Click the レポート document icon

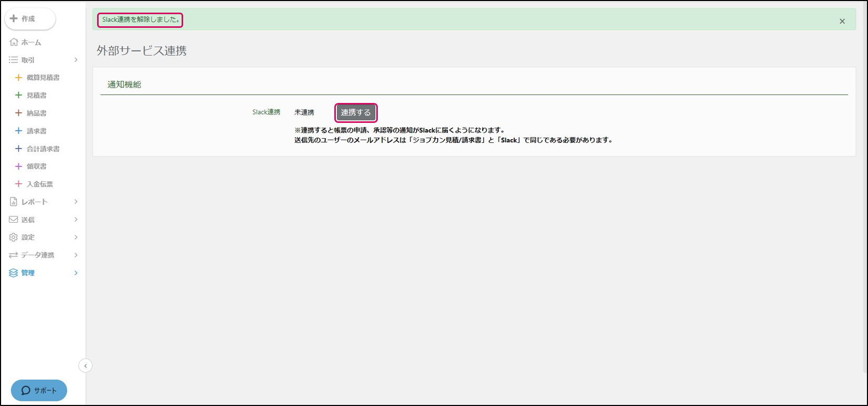pos(14,202)
